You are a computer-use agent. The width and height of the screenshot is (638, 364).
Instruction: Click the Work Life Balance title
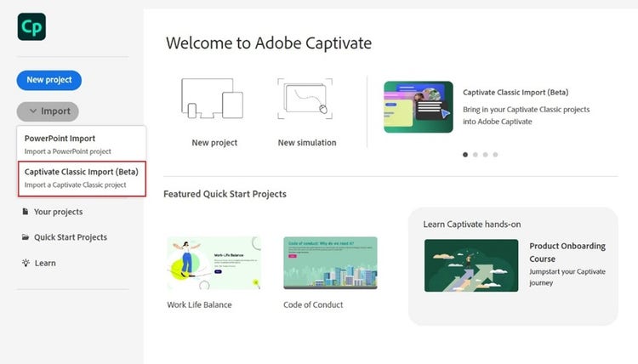[199, 304]
